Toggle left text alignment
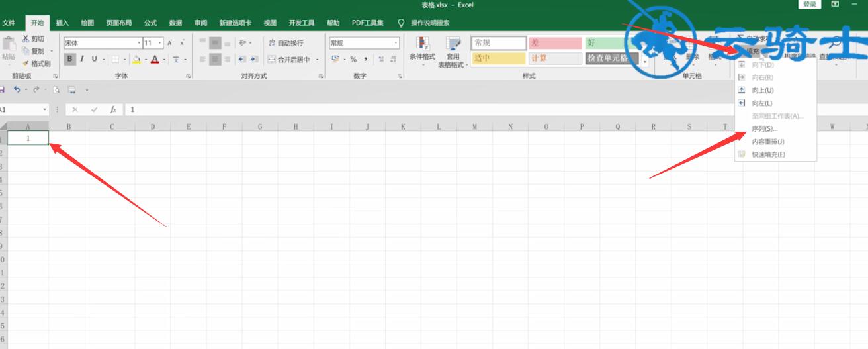This screenshot has height=349, width=868. coord(202,59)
